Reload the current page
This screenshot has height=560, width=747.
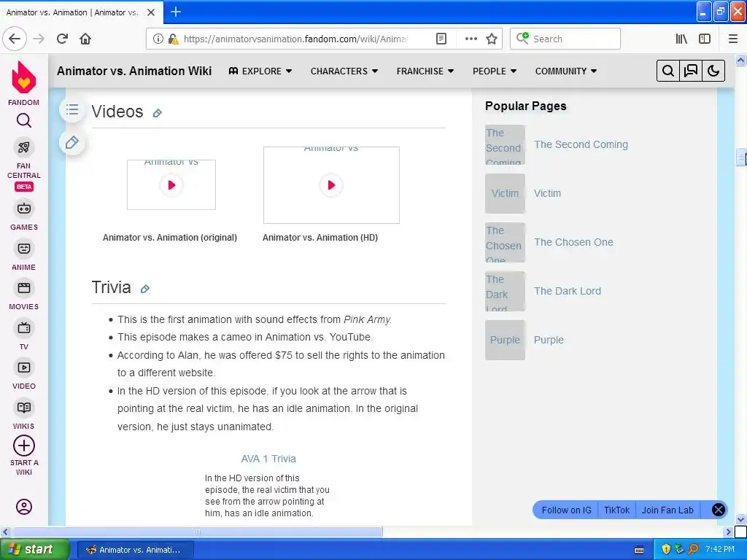[x=62, y=39]
